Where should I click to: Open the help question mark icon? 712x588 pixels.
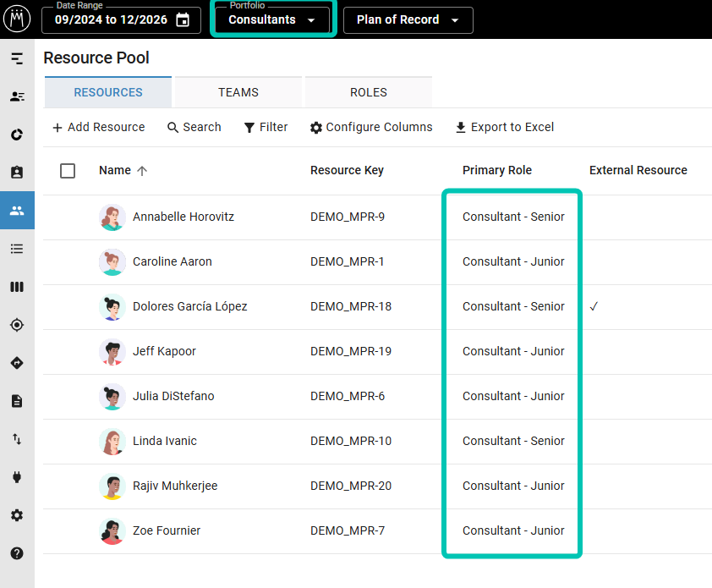tap(17, 553)
